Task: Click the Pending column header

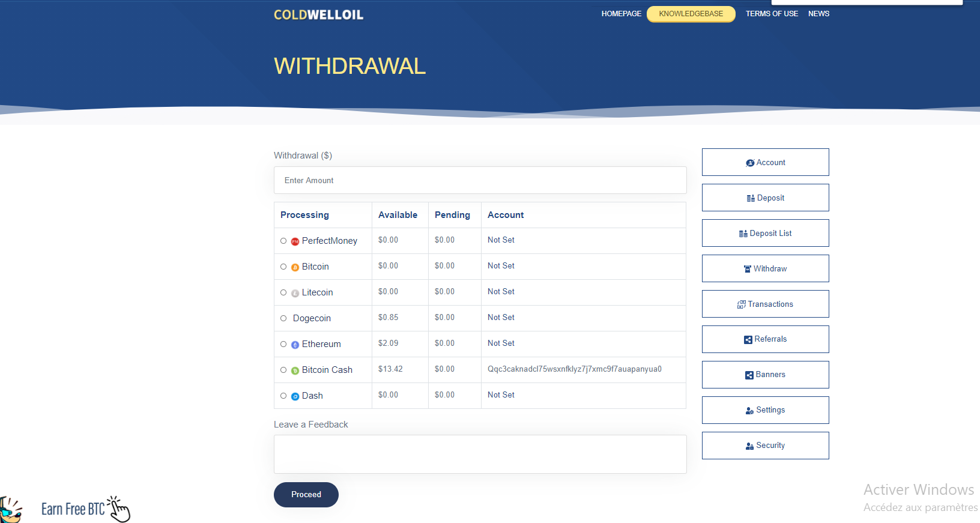Action: point(452,215)
